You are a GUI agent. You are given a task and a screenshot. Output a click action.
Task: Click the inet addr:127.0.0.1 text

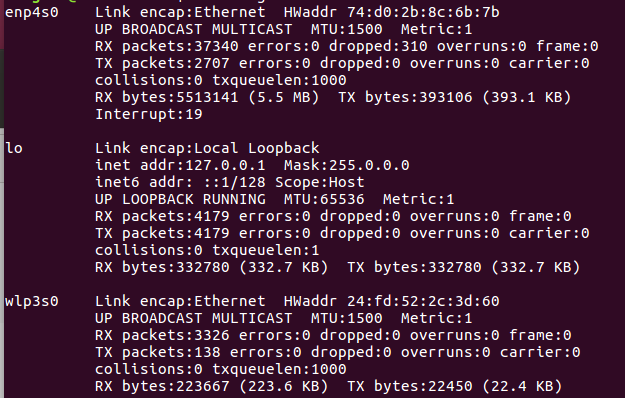click(x=180, y=165)
